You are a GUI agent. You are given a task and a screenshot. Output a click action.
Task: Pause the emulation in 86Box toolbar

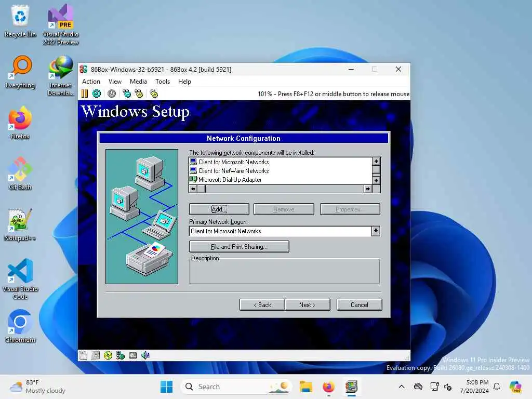point(85,94)
